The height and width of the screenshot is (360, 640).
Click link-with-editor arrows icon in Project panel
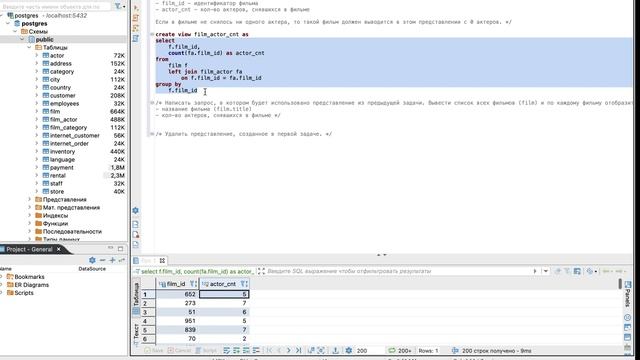(122, 260)
